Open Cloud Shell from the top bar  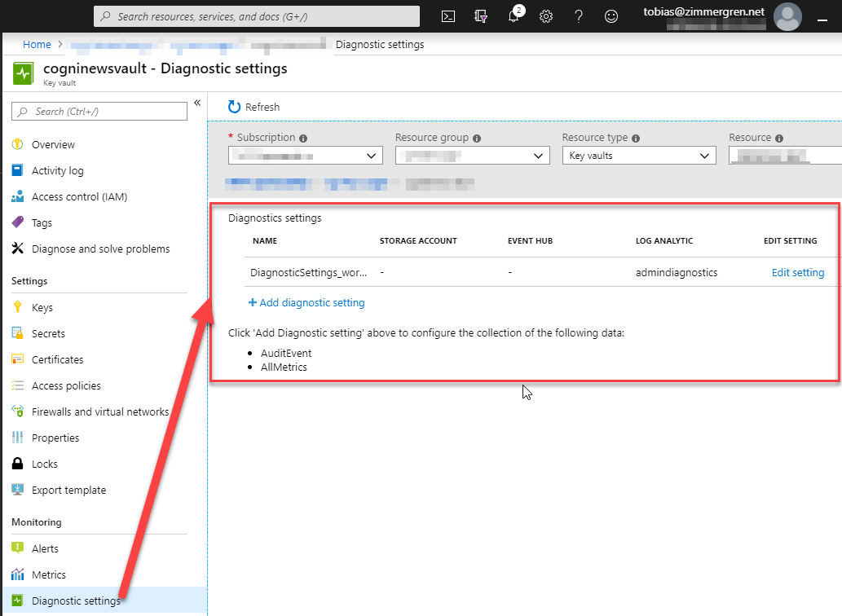tap(447, 16)
